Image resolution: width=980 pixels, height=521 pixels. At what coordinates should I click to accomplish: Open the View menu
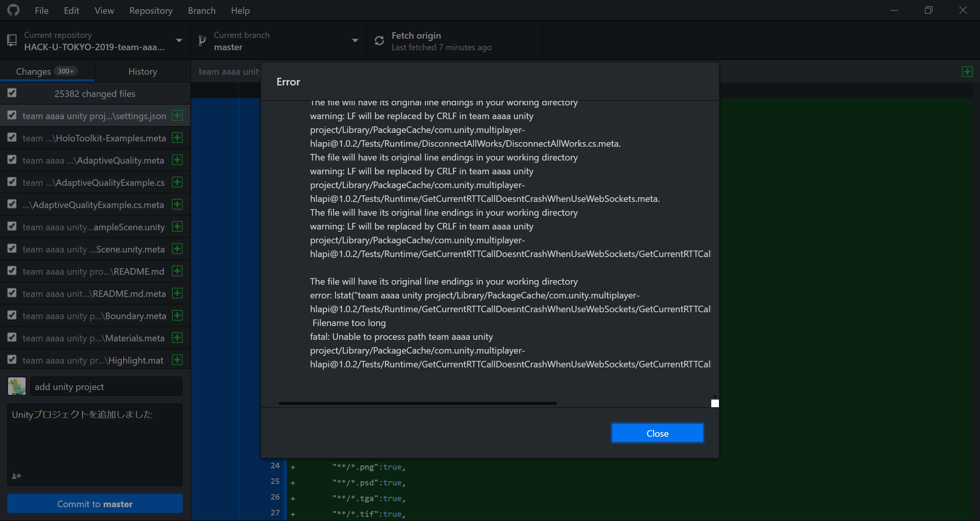point(104,10)
